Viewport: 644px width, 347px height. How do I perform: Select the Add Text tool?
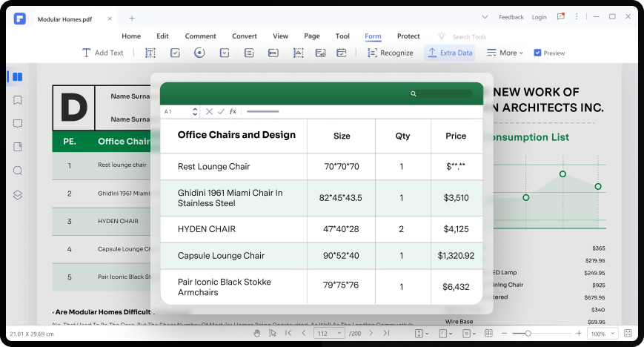click(103, 53)
